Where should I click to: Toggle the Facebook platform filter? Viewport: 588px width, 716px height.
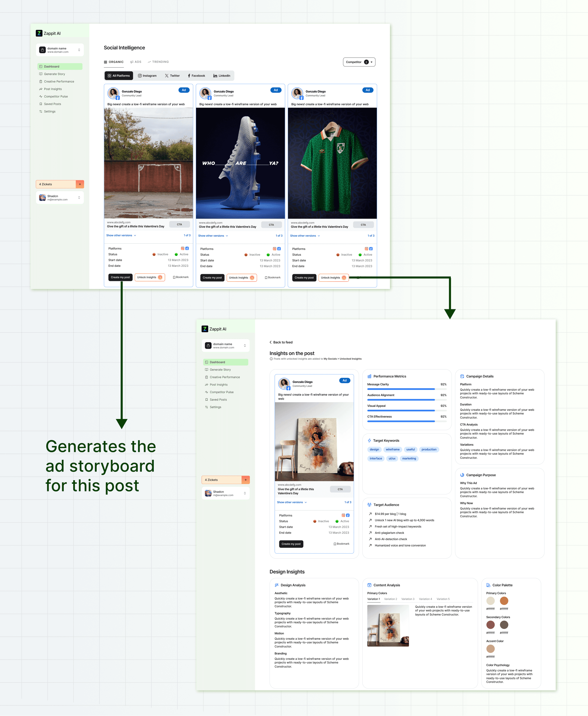(197, 76)
